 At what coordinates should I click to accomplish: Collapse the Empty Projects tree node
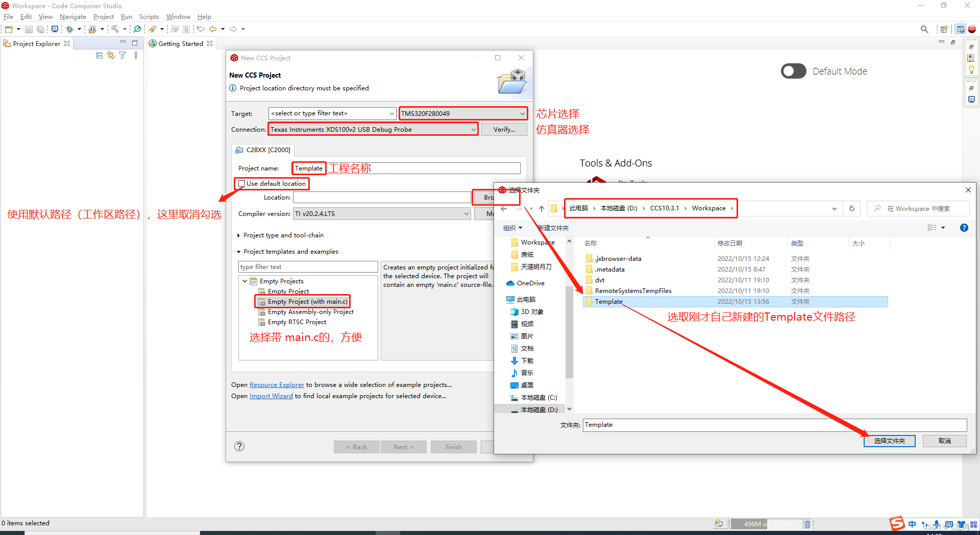coord(244,281)
